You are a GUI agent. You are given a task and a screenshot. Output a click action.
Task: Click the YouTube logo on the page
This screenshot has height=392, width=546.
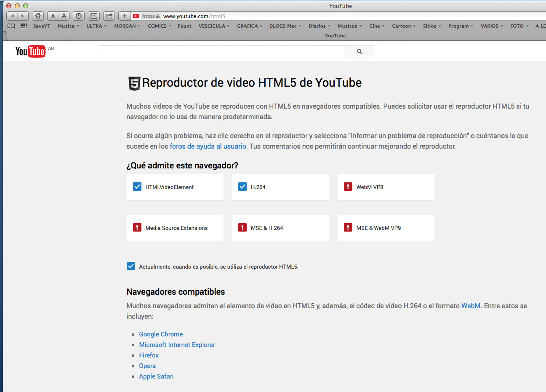[x=30, y=51]
